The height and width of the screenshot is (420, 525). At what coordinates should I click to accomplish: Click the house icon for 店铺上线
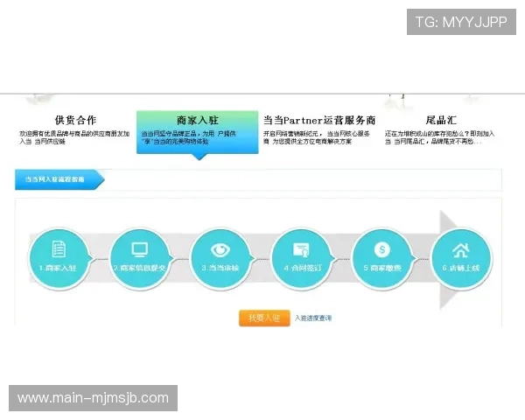coord(461,250)
